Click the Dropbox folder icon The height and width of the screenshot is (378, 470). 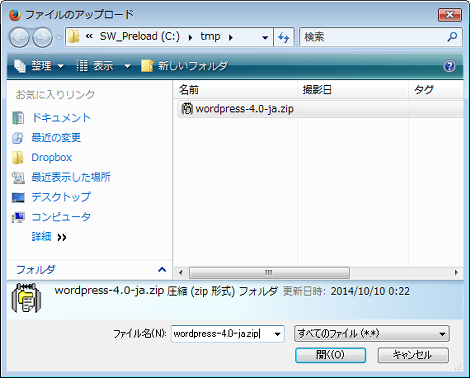click(18, 157)
